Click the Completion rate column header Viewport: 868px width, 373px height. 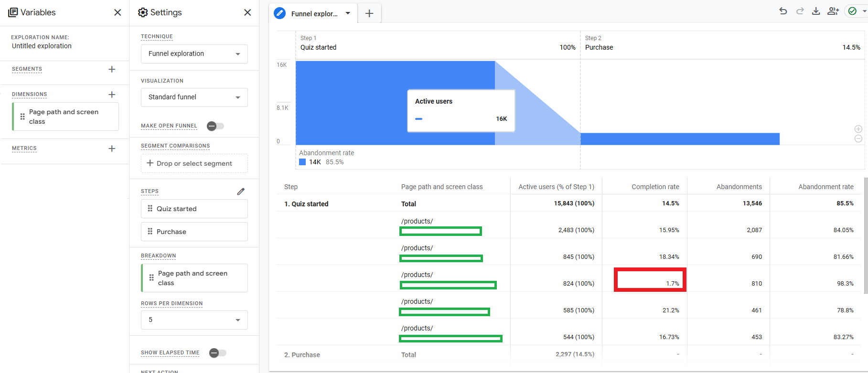click(655, 187)
